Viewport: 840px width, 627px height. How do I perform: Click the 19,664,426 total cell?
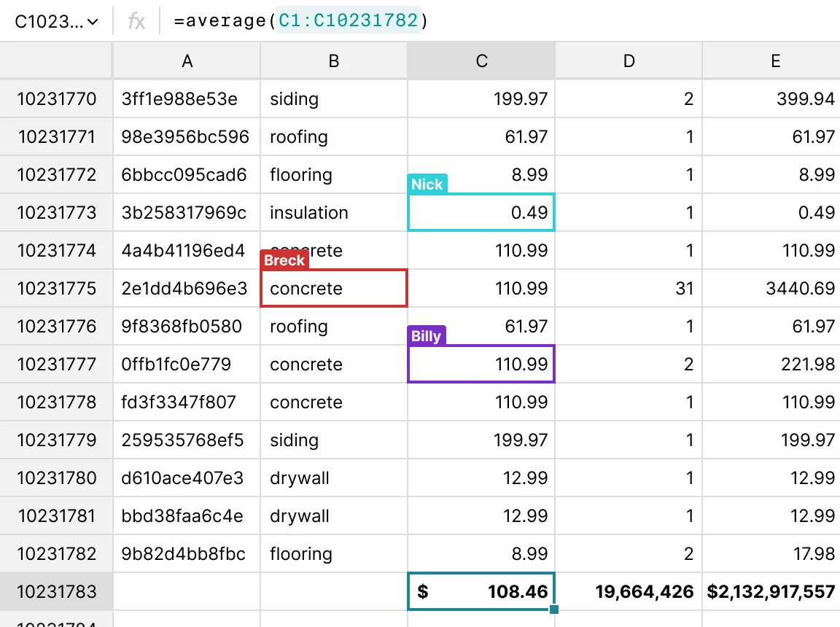tap(629, 592)
